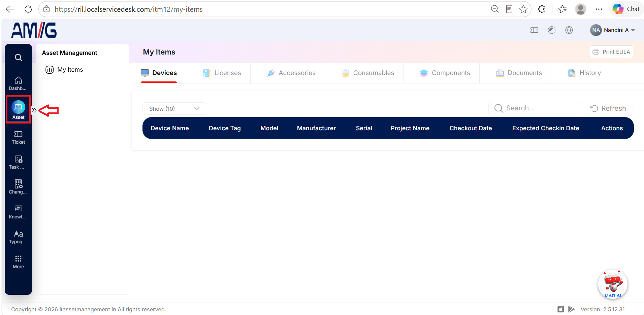The image size is (644, 315).
Task: Switch to the Documents tab
Action: coord(519,73)
